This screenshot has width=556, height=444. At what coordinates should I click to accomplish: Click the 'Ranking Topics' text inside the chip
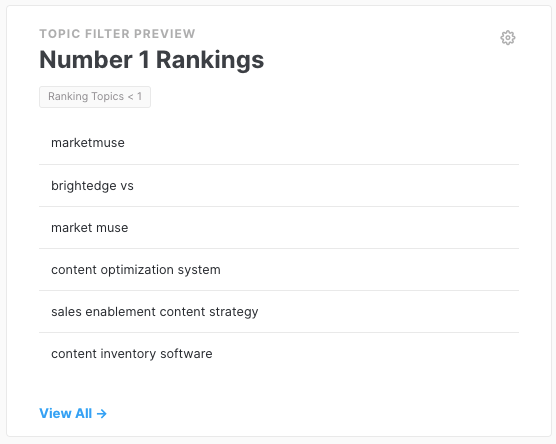tap(86, 96)
